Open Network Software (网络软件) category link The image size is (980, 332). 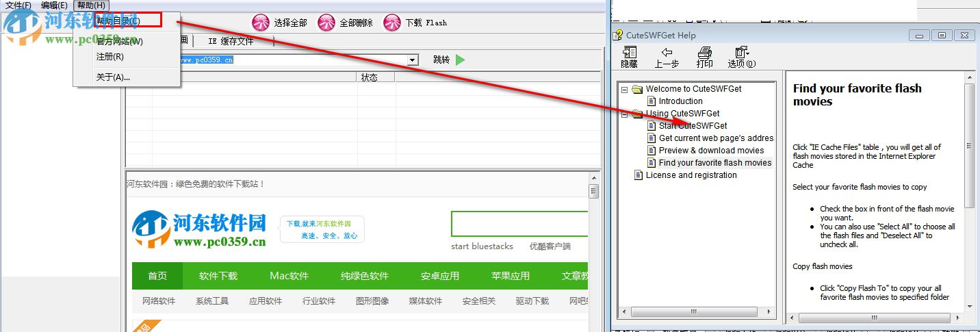pos(159,301)
